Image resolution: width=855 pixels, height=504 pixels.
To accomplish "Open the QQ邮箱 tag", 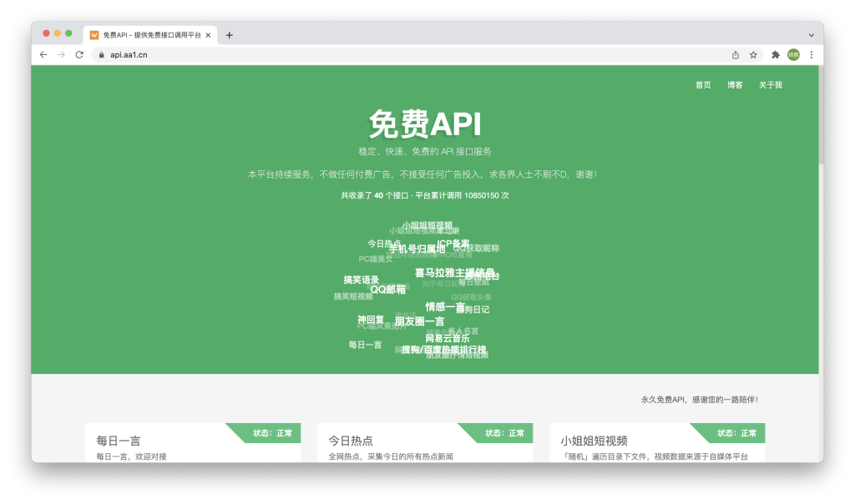I will click(x=388, y=290).
